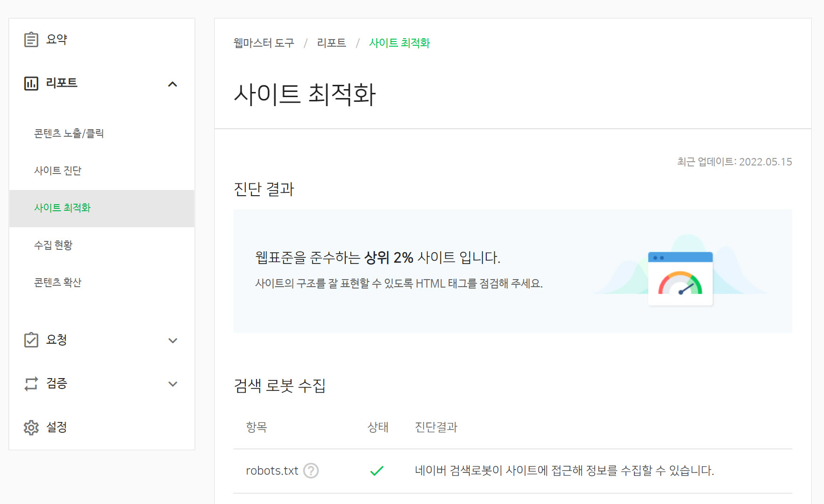This screenshot has width=824, height=504.
Task: Click the site speed gauge illustration
Action: (681, 279)
